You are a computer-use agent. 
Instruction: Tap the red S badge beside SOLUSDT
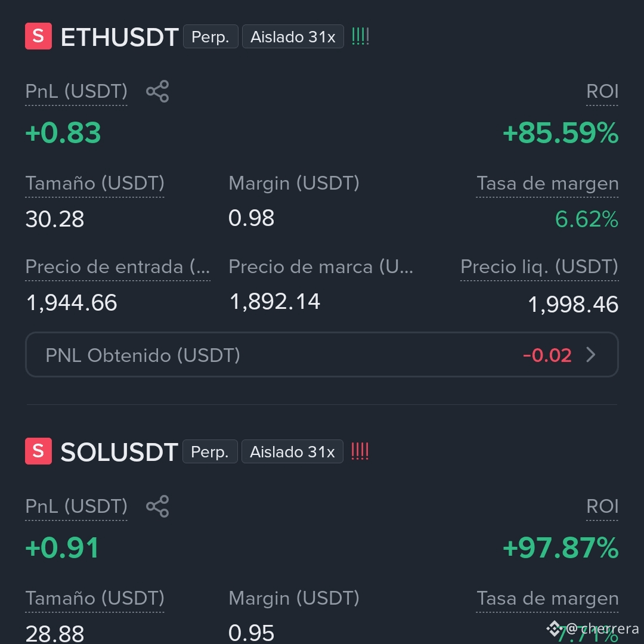click(38, 451)
